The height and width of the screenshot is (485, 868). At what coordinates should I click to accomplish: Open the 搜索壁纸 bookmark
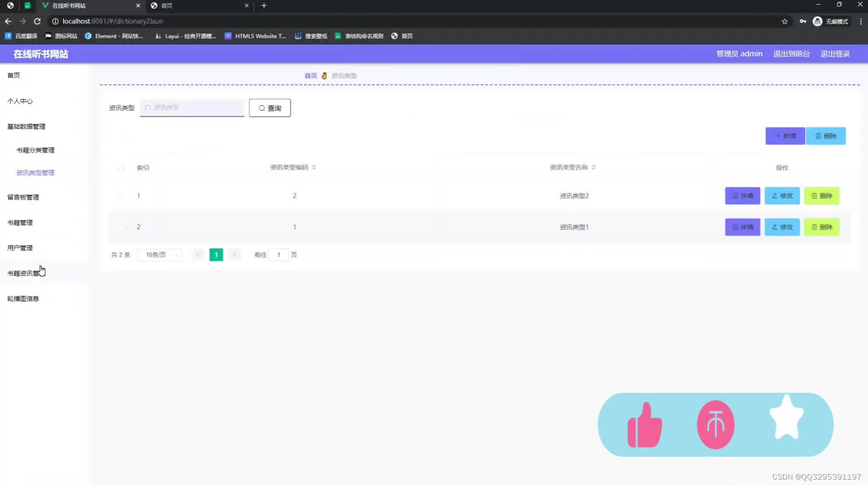coord(311,36)
